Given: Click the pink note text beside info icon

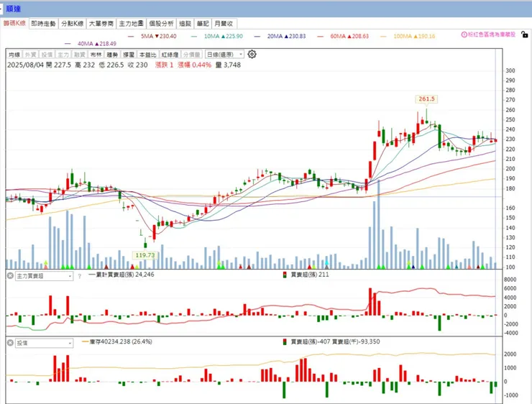Looking at the screenshot, I should coord(492,35).
